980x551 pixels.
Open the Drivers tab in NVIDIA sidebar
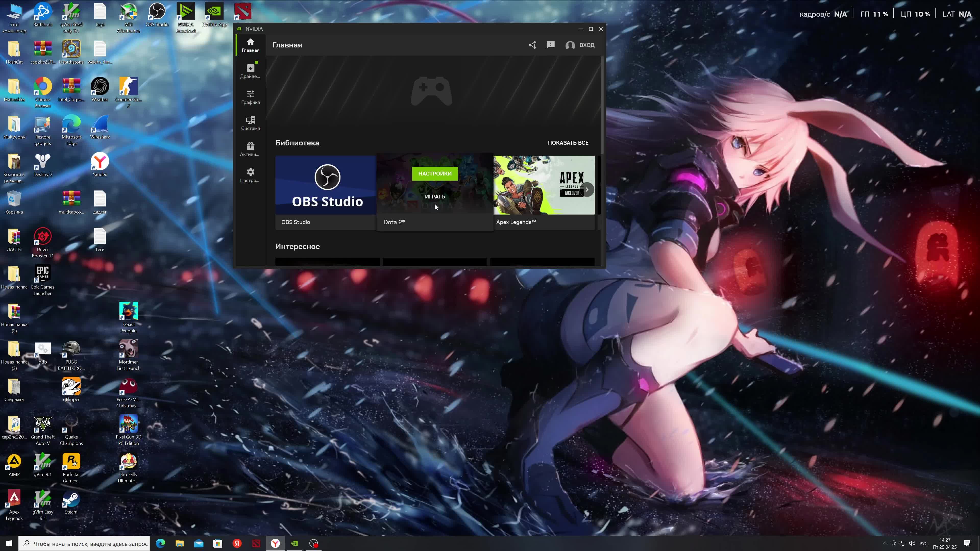pyautogui.click(x=250, y=71)
